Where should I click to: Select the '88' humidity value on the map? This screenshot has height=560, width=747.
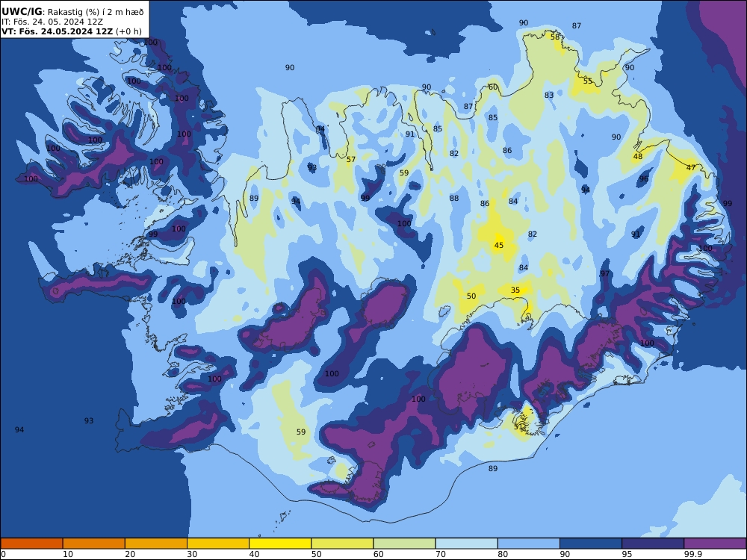[454, 198]
